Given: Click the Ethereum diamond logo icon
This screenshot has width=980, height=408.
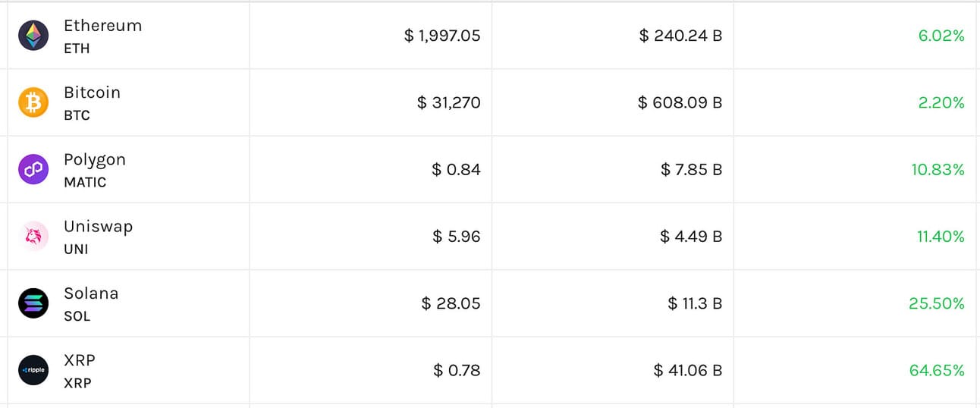Looking at the screenshot, I should pos(33,36).
